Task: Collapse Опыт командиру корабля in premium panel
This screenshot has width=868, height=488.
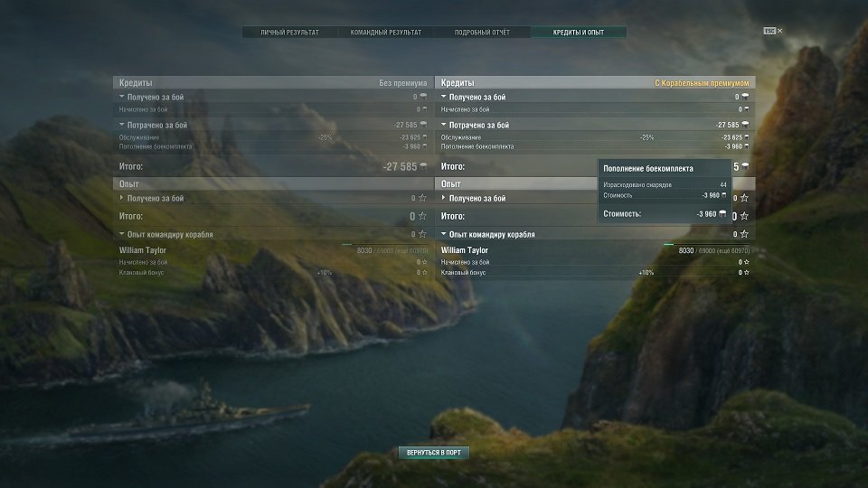Action: click(x=444, y=235)
